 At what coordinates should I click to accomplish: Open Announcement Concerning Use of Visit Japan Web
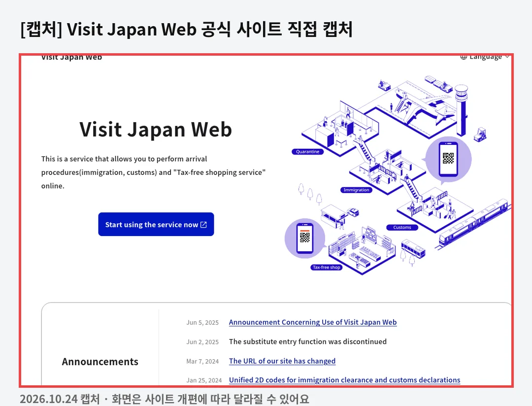[312, 322]
